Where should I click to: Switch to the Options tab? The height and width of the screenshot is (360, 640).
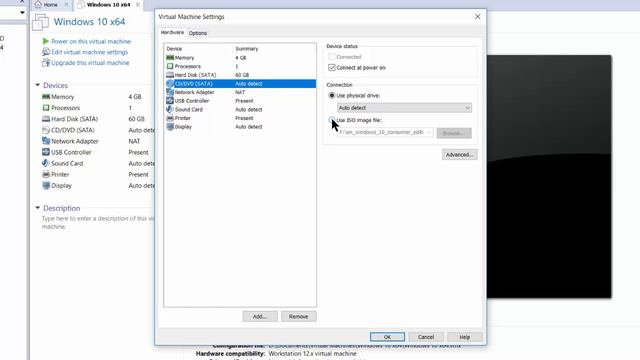pos(198,33)
